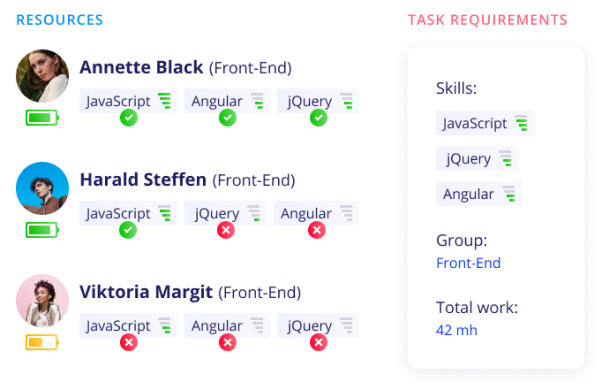This screenshot has width=602, height=390.
Task: Click red cross under Viktoria's jQuery skill
Action: (319, 342)
